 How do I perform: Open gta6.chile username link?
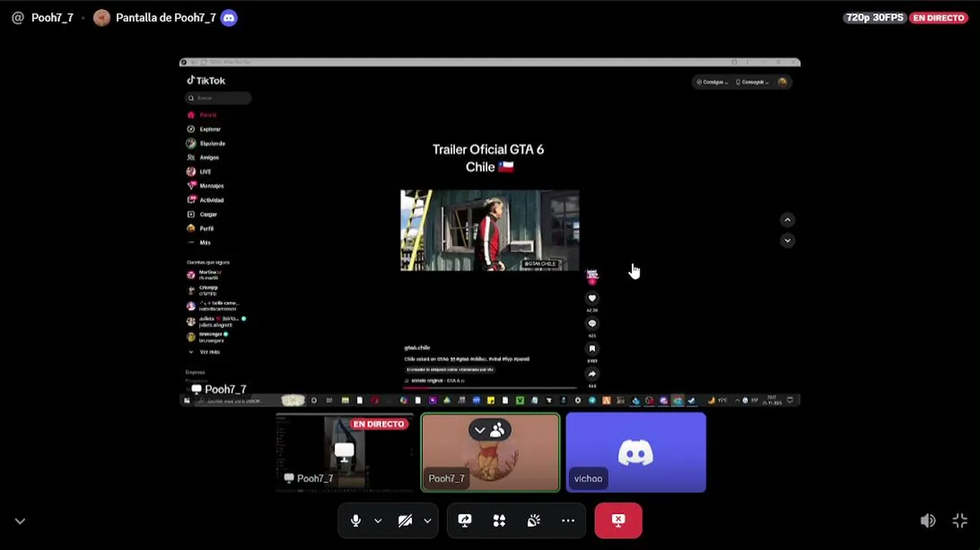(417, 348)
